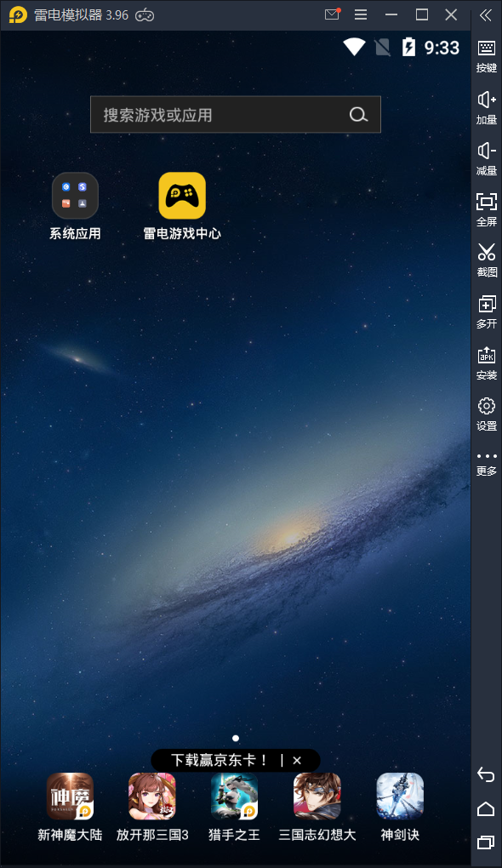Open the mail notifications icon
This screenshot has width=502, height=868.
click(x=332, y=14)
